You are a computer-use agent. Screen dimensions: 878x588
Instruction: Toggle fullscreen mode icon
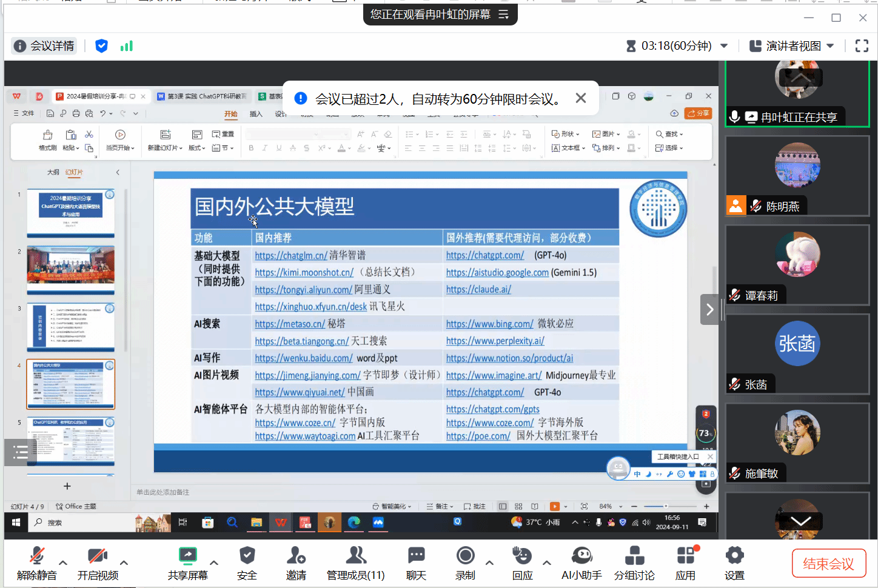[862, 46]
